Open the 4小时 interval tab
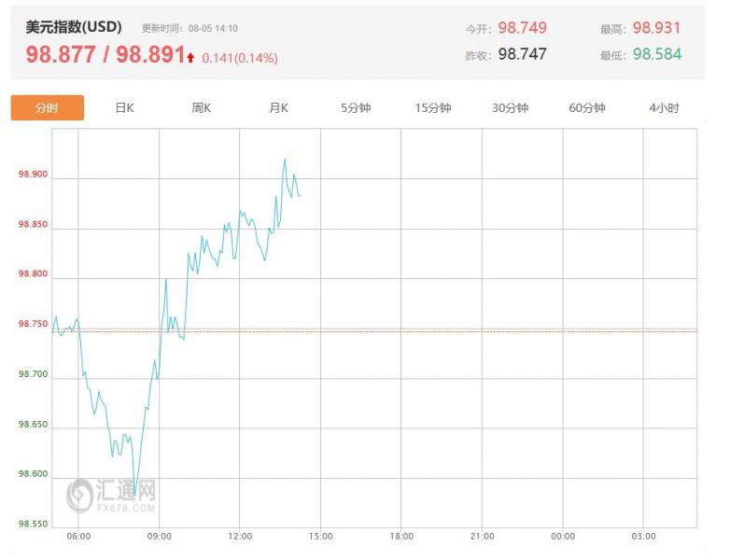Viewport: 730px width, 560px height. (664, 108)
